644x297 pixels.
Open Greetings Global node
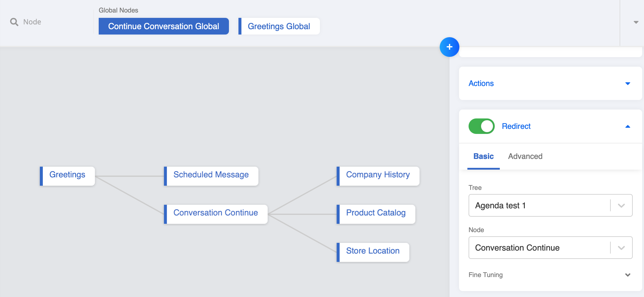click(x=279, y=26)
